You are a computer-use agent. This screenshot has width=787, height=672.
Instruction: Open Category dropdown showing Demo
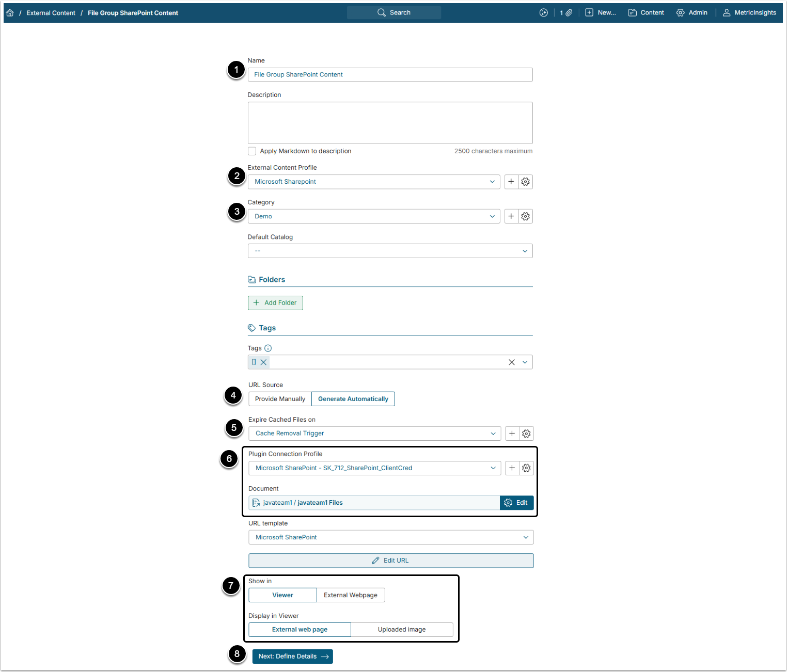[x=374, y=216]
